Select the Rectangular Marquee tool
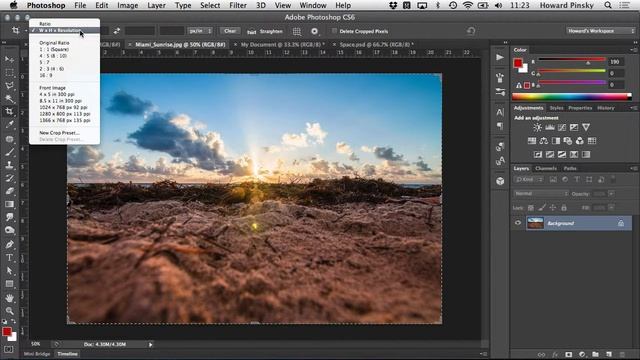 click(9, 73)
